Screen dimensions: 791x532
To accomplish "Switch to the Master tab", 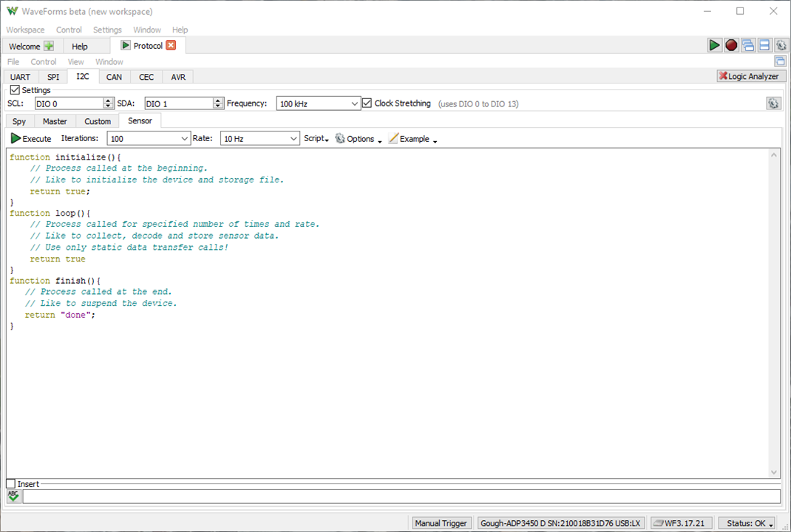I will click(x=55, y=121).
